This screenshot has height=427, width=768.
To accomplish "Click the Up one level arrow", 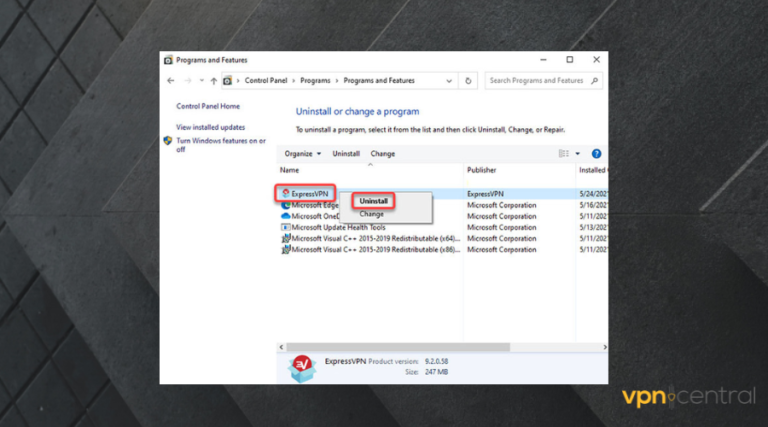I will [213, 80].
